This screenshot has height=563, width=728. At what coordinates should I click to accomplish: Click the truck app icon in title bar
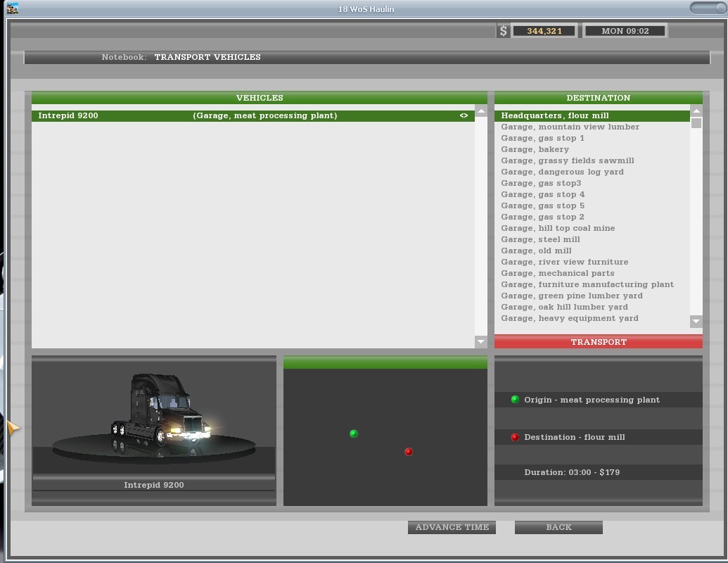coord(11,8)
